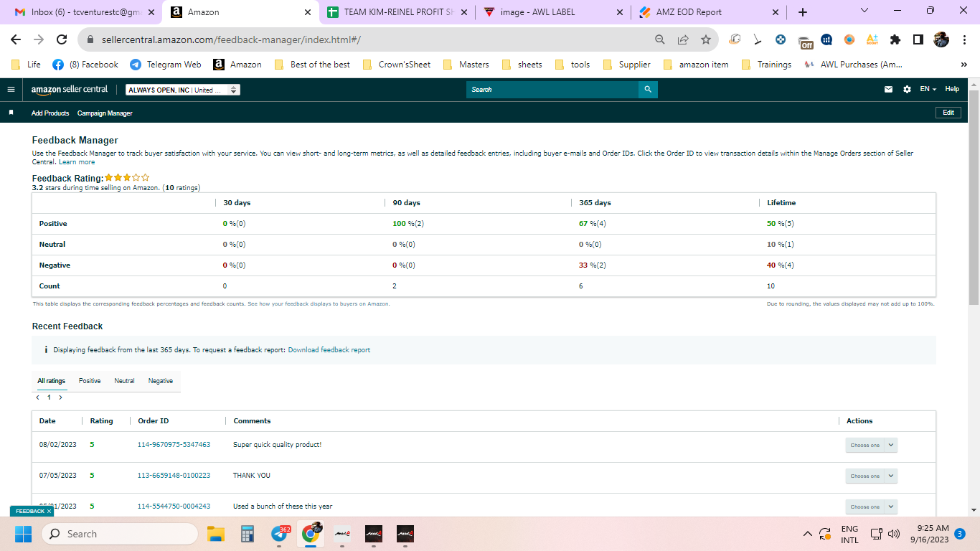Screen dimensions: 980x551
Task: Open new browser tab plus button
Action: coord(802,12)
